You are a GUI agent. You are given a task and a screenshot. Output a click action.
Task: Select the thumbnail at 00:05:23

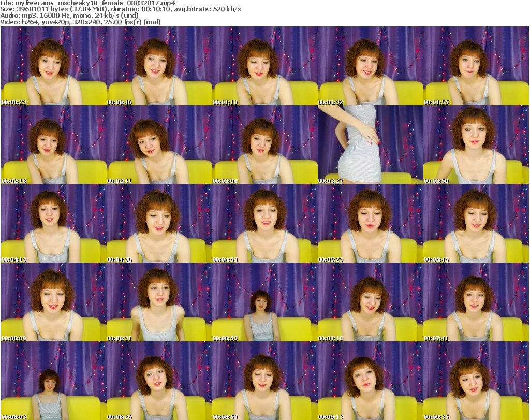tap(370, 223)
